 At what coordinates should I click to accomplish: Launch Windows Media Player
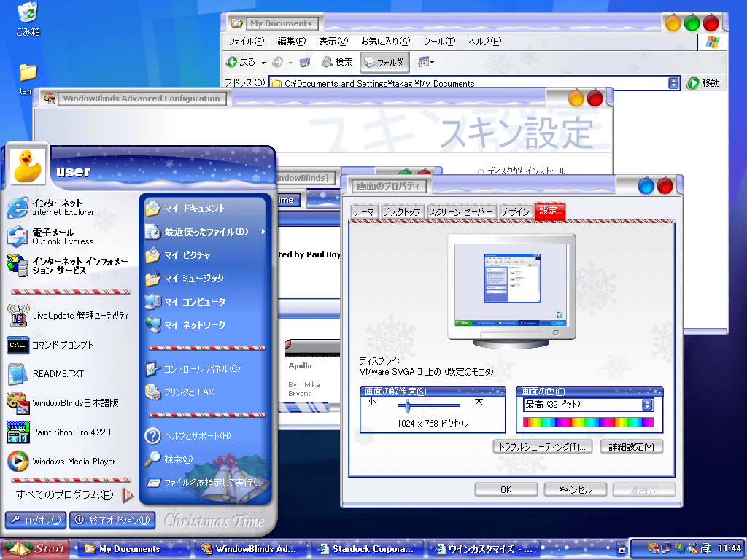(61, 462)
